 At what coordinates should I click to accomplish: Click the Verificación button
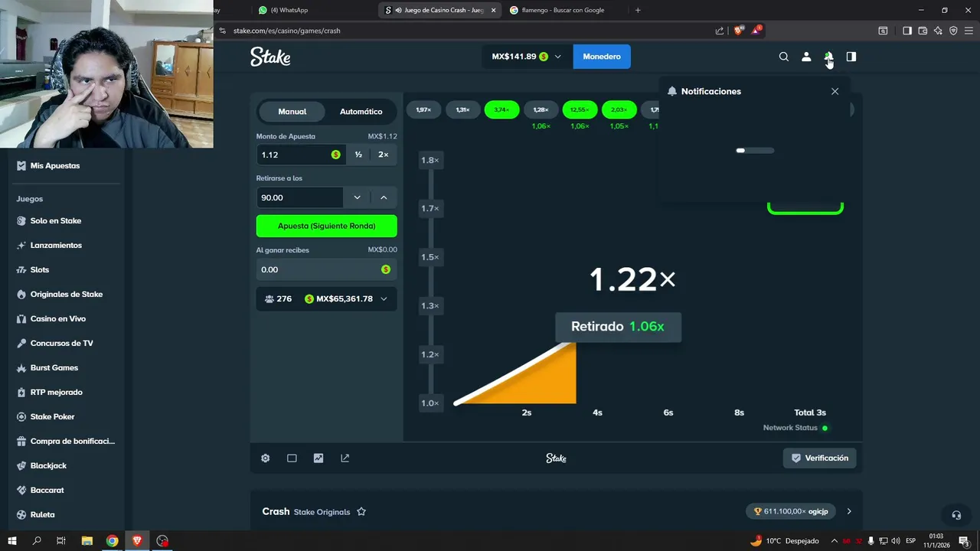(819, 458)
